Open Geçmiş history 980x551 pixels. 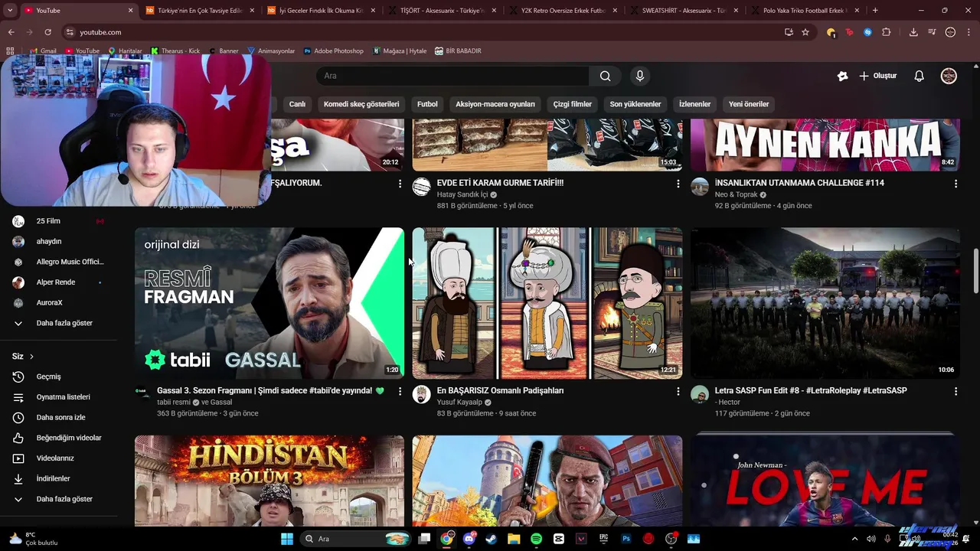pos(58,377)
